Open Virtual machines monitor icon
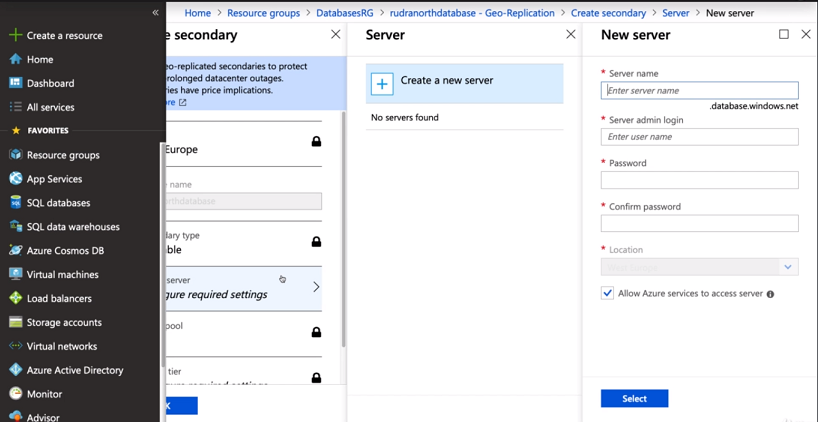 point(16,274)
